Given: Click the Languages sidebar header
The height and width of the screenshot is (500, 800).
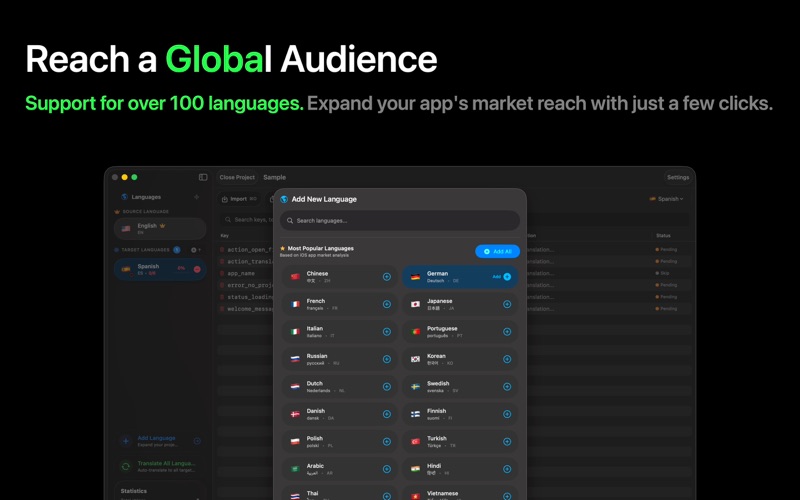Looking at the screenshot, I should click(x=146, y=197).
